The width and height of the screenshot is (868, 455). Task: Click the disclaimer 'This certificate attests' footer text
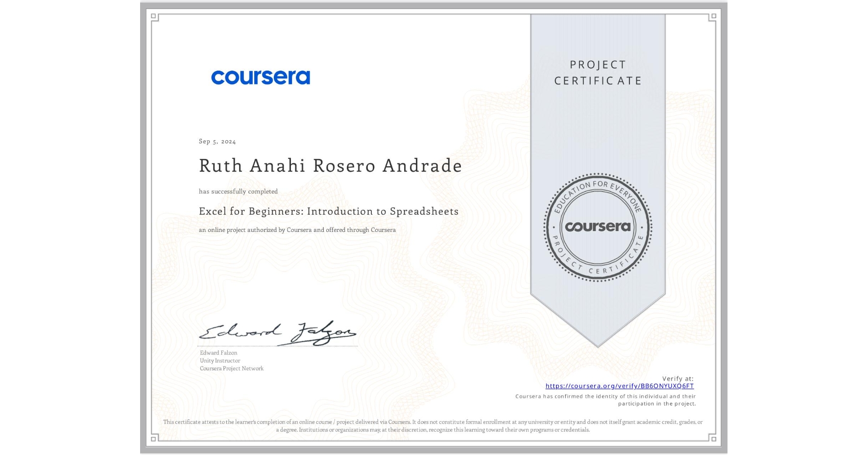pos(433,426)
